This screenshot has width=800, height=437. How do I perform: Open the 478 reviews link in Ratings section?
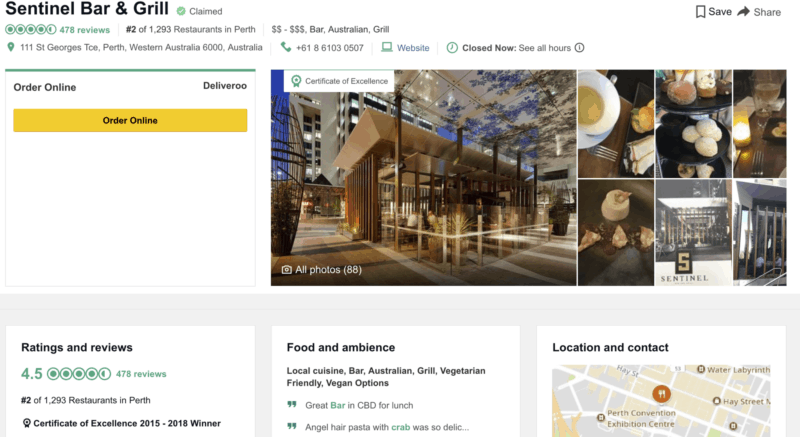[x=141, y=374]
